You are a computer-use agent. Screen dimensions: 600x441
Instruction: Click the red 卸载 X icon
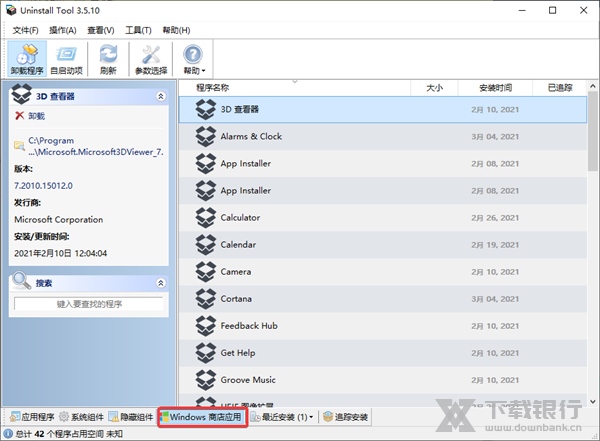tap(20, 116)
